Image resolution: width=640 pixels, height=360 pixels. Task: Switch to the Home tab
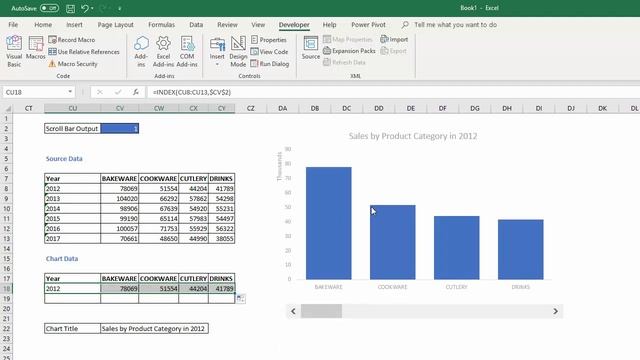click(x=43, y=24)
